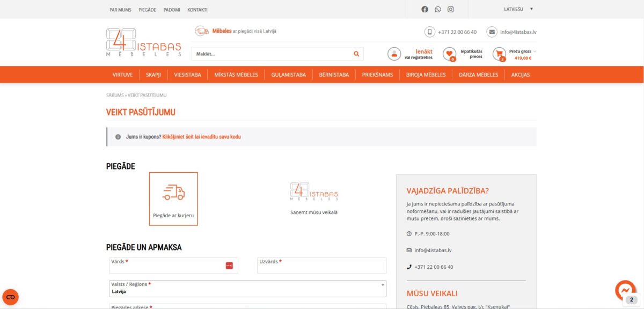Click the orange search magnifier icon

(356, 54)
